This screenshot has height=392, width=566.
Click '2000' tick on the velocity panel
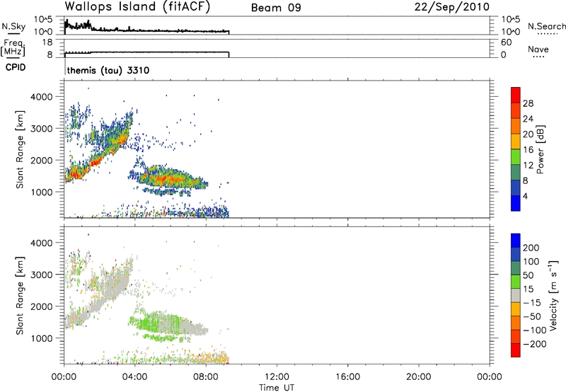(x=42, y=307)
